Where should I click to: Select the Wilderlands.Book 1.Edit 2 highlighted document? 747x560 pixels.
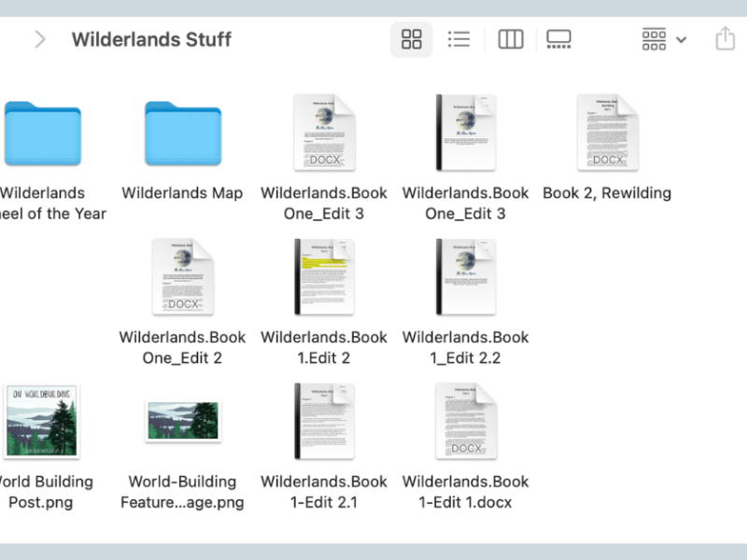click(324, 276)
